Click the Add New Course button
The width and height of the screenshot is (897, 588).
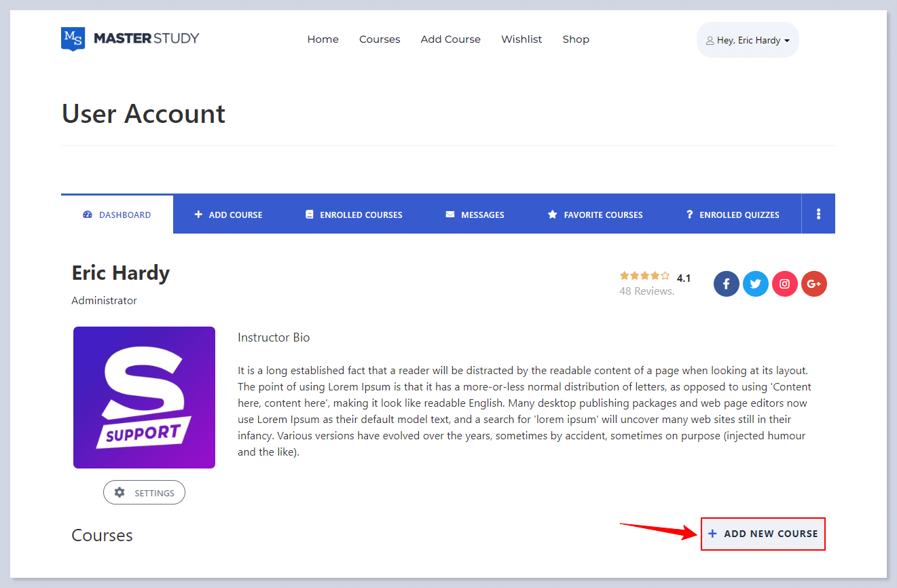pos(763,534)
